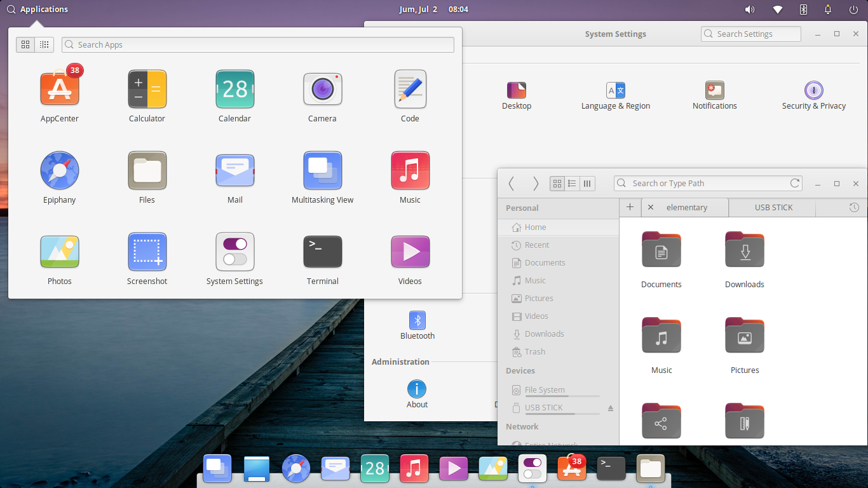Open Trash in Files sidebar

(559, 352)
